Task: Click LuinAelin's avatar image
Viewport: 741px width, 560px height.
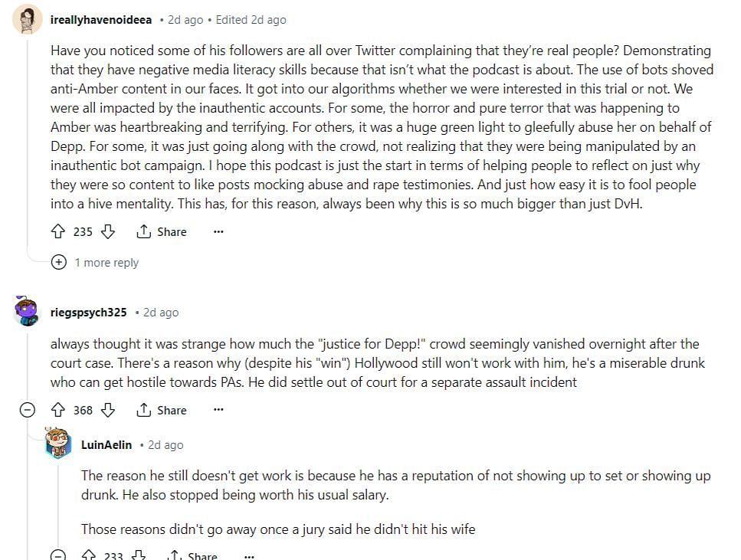Action: coord(59,444)
